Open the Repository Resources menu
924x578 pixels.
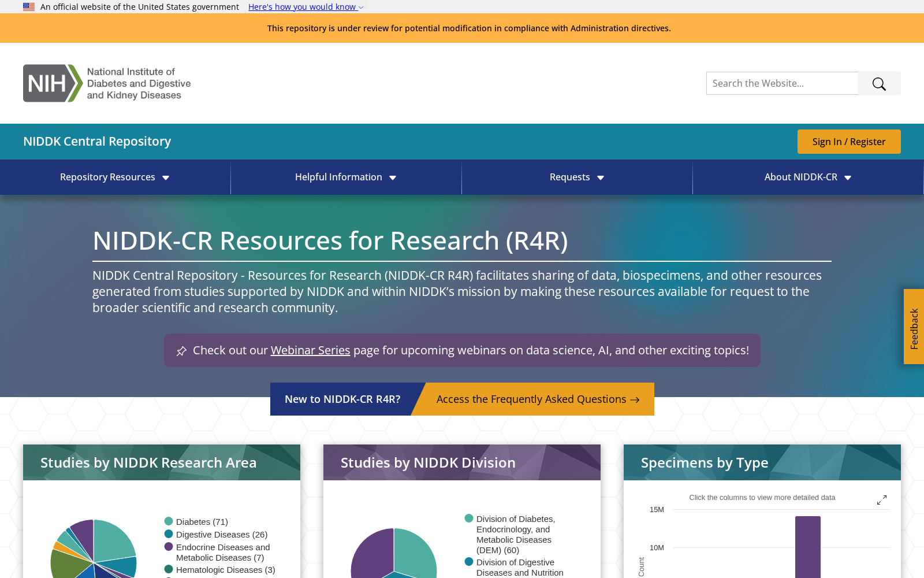click(115, 177)
